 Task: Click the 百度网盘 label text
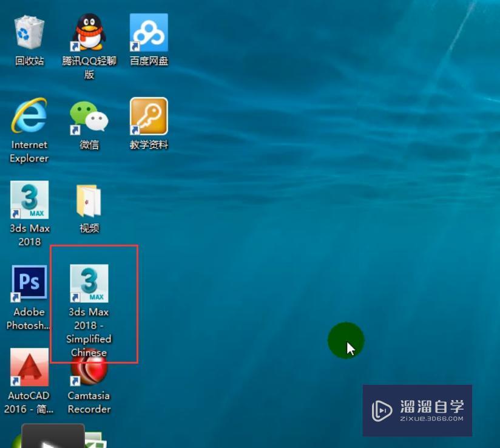149,61
